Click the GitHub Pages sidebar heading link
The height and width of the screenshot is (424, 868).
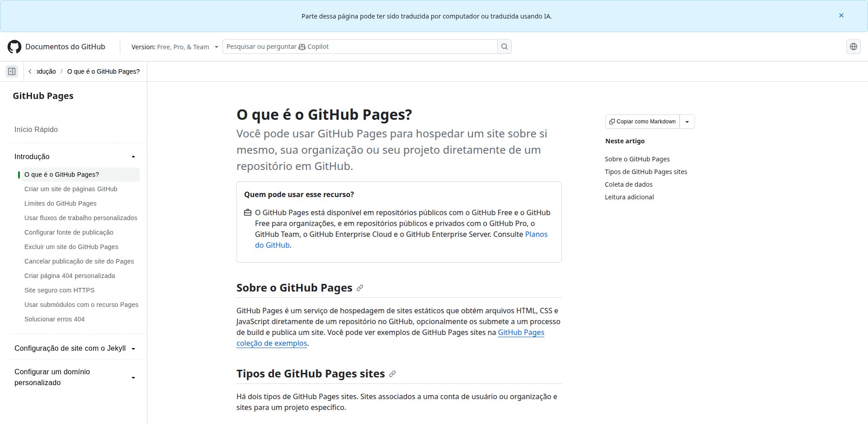click(43, 96)
